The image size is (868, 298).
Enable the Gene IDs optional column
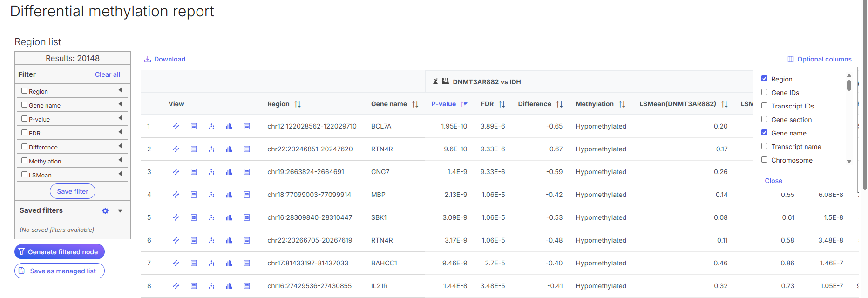(x=764, y=92)
